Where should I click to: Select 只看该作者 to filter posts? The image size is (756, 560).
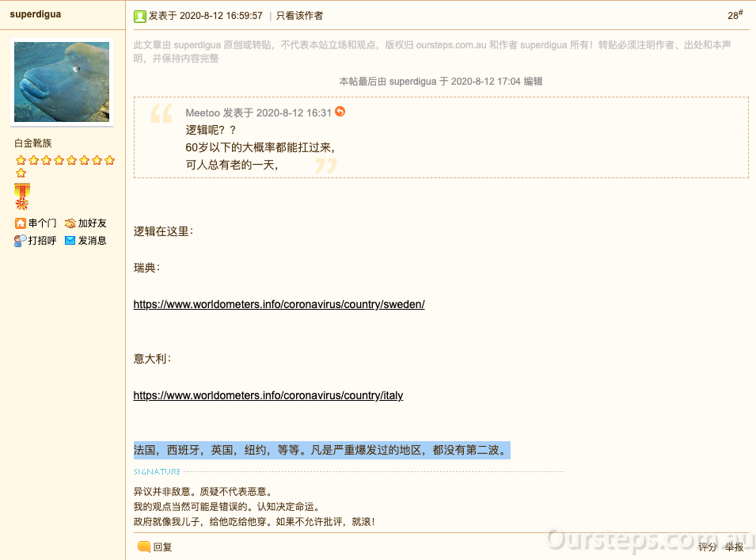299,16
